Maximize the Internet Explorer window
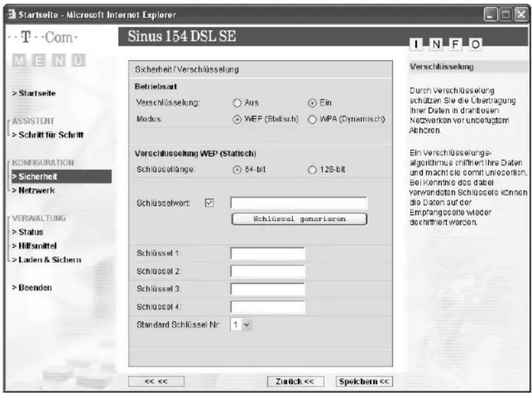The width and height of the screenshot is (532, 393). pos(506,15)
